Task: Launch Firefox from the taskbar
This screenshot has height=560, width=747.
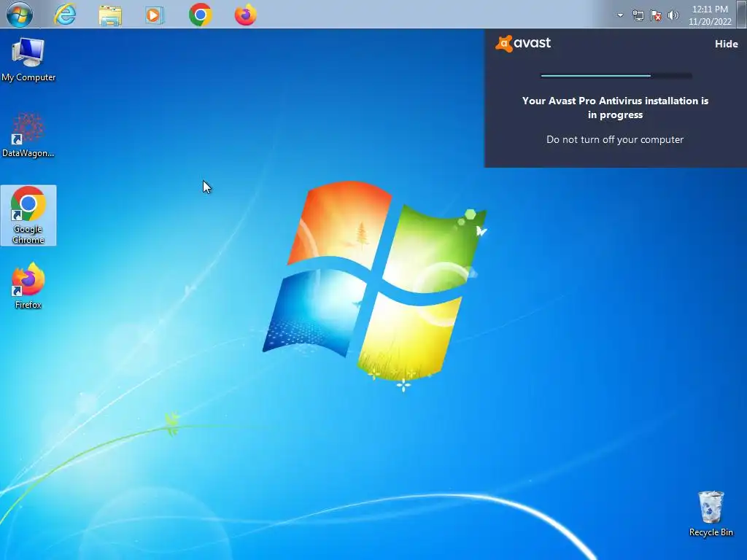Action: click(x=245, y=15)
